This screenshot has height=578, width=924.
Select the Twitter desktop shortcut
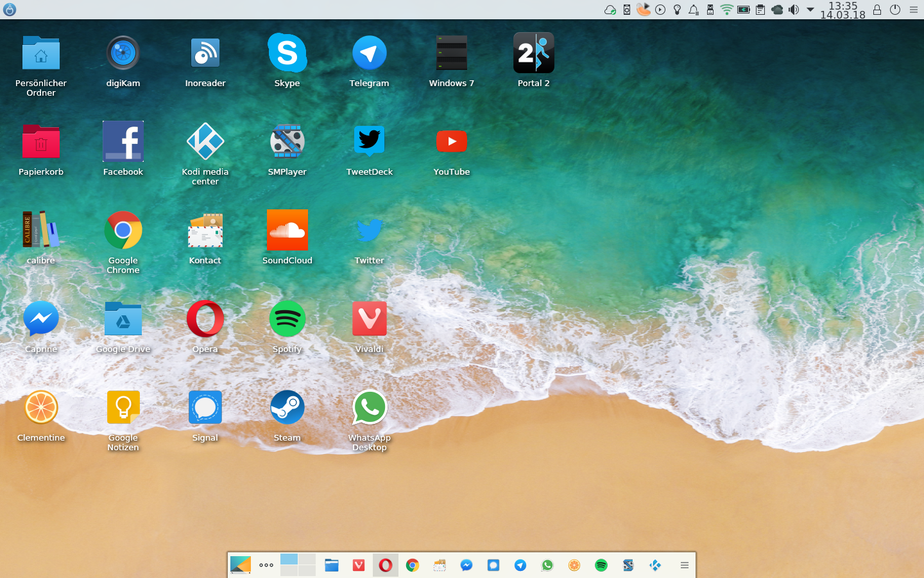pos(370,231)
